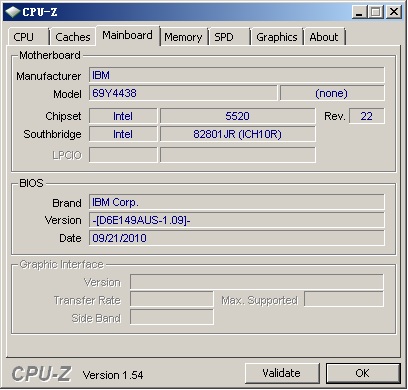Image resolution: width=408 pixels, height=390 pixels.
Task: Click the 82801JR (ICH10R) southbridge field
Action: pos(237,134)
